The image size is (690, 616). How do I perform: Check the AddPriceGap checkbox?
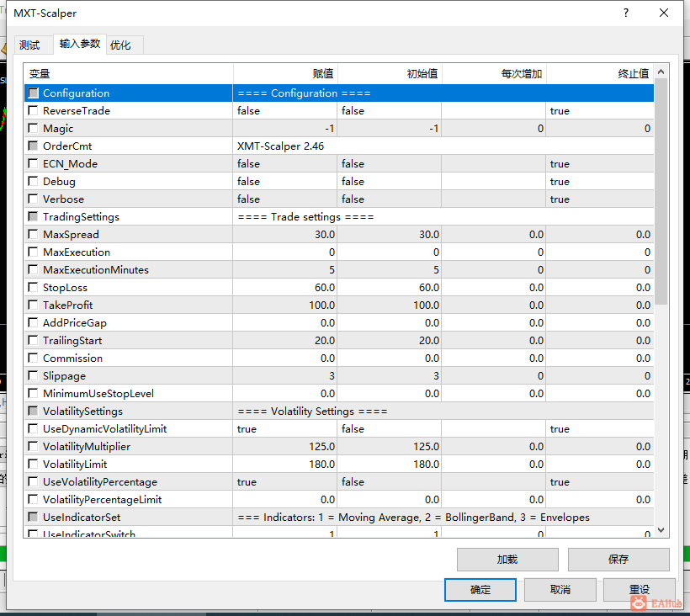point(33,322)
